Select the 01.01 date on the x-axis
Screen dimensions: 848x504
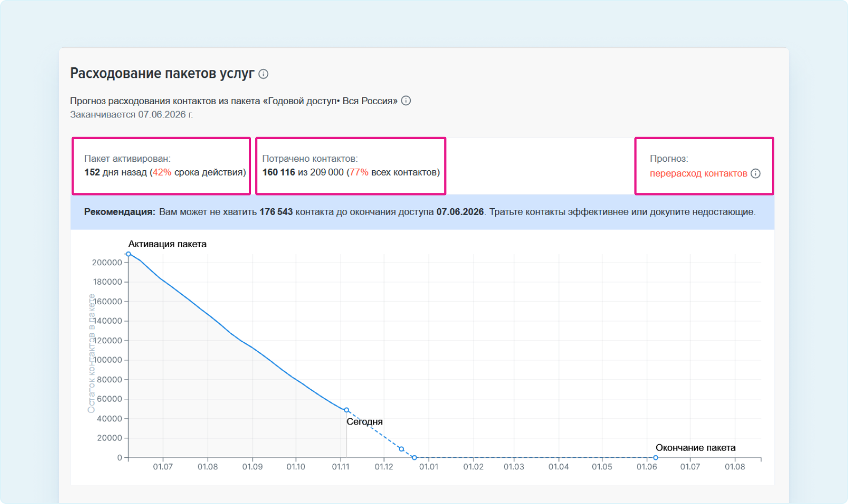tap(428, 467)
